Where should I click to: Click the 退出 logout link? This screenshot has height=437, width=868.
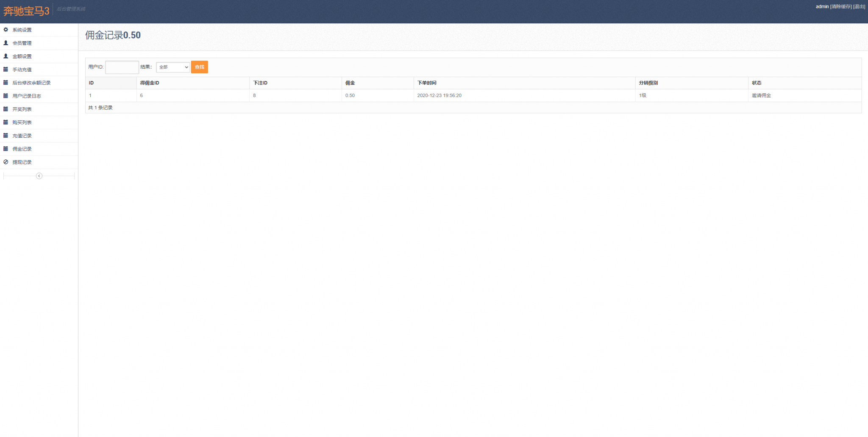click(x=859, y=6)
